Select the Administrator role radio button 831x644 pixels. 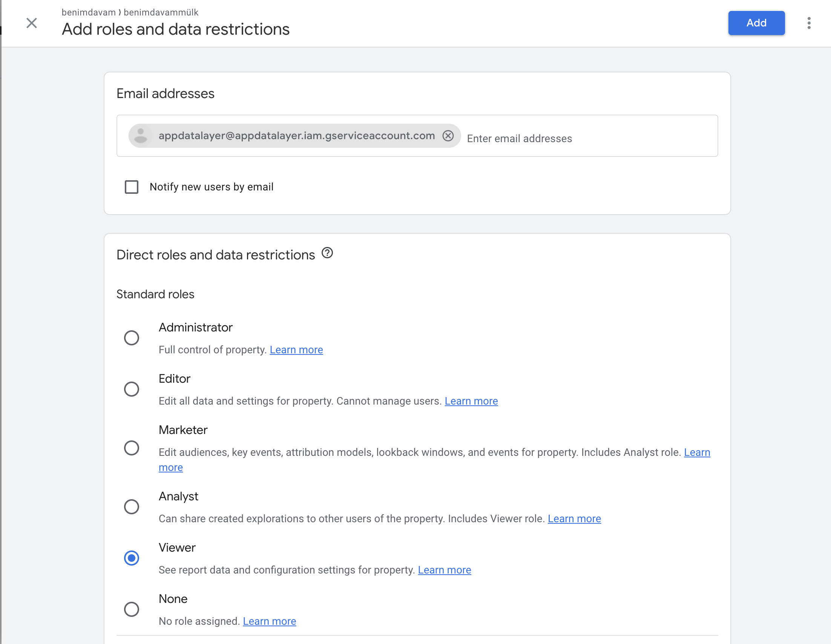(x=132, y=338)
